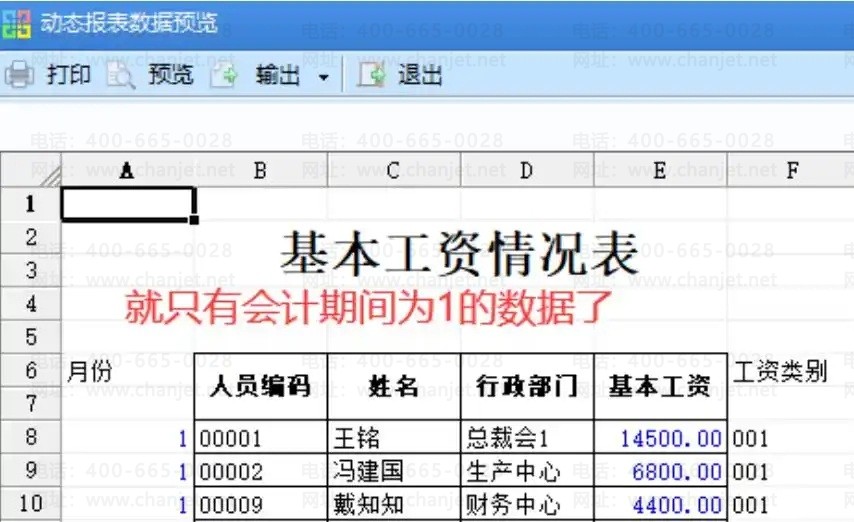Expand the 输出 dropdown arrow
This screenshot has width=854, height=522.
[x=323, y=77]
